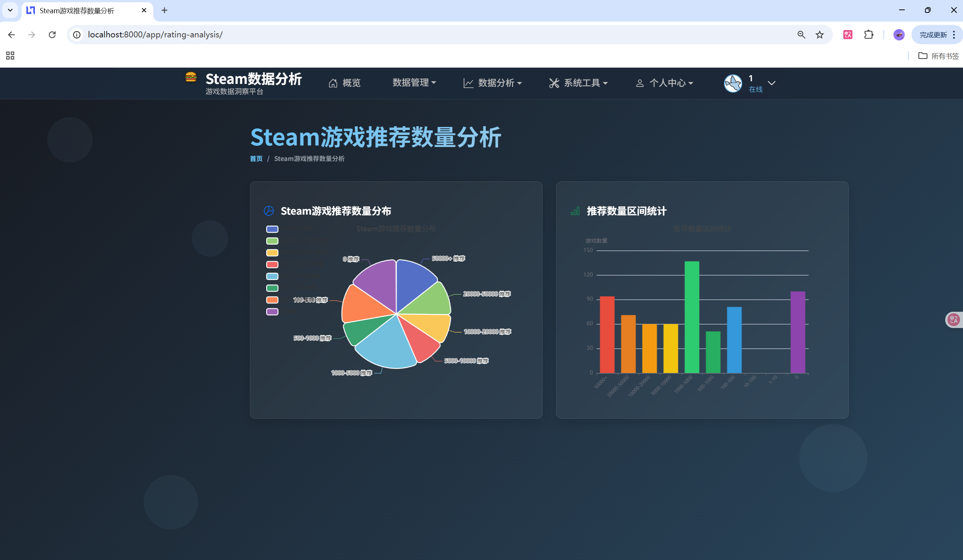Image resolution: width=963 pixels, height=560 pixels.
Task: Click the tools icon beside 系统工具
Action: [x=554, y=83]
